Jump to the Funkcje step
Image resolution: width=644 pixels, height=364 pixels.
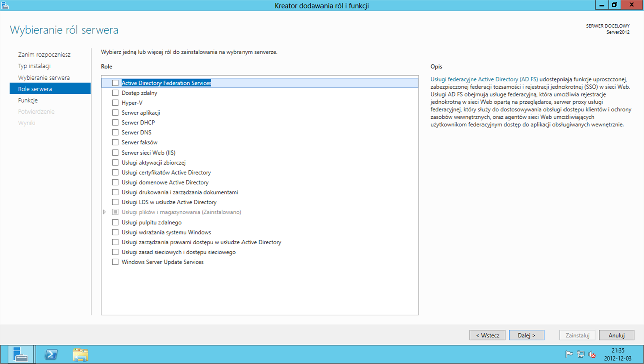(28, 100)
